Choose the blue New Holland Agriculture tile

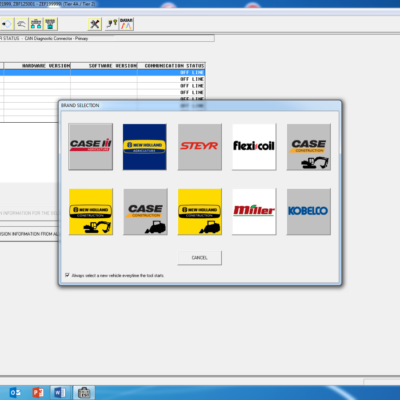[x=145, y=147]
